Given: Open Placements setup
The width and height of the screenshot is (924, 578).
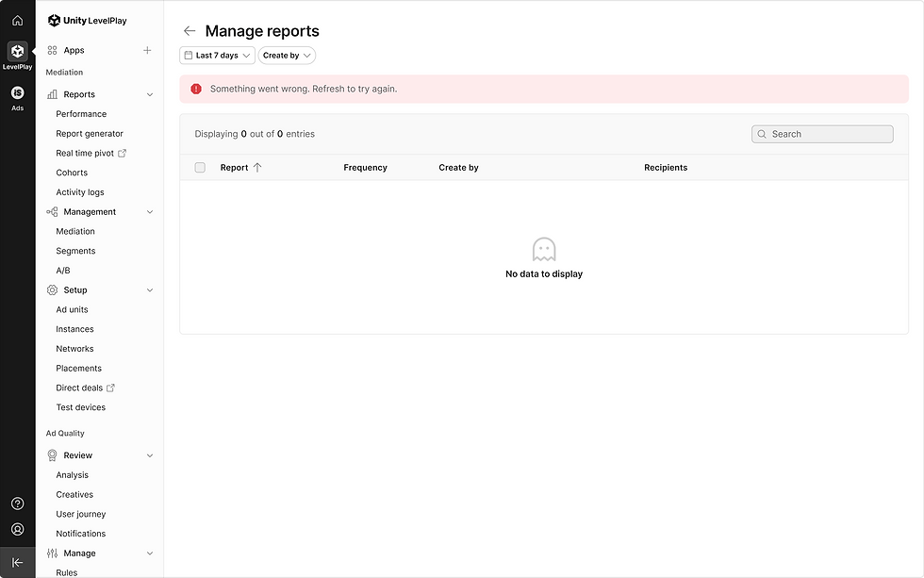Looking at the screenshot, I should pos(79,369).
